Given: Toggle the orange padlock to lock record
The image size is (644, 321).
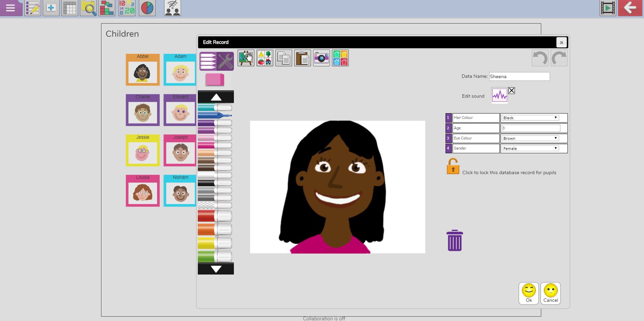Looking at the screenshot, I should tap(453, 166).
